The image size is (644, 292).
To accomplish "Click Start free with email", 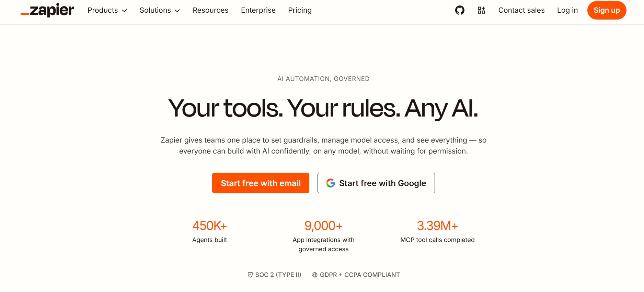I will pyautogui.click(x=261, y=183).
